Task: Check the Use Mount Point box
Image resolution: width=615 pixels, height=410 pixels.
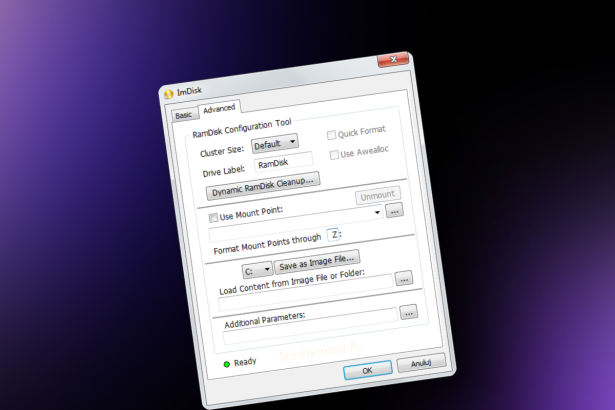Action: [213, 217]
